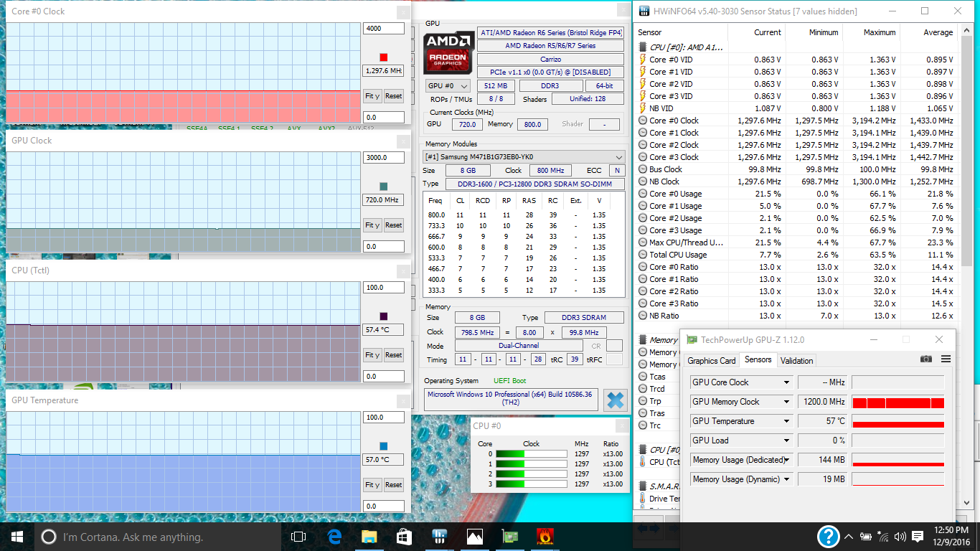Take a GPU-Z screenshot with the camera icon
The height and width of the screenshot is (551, 980).
(926, 359)
